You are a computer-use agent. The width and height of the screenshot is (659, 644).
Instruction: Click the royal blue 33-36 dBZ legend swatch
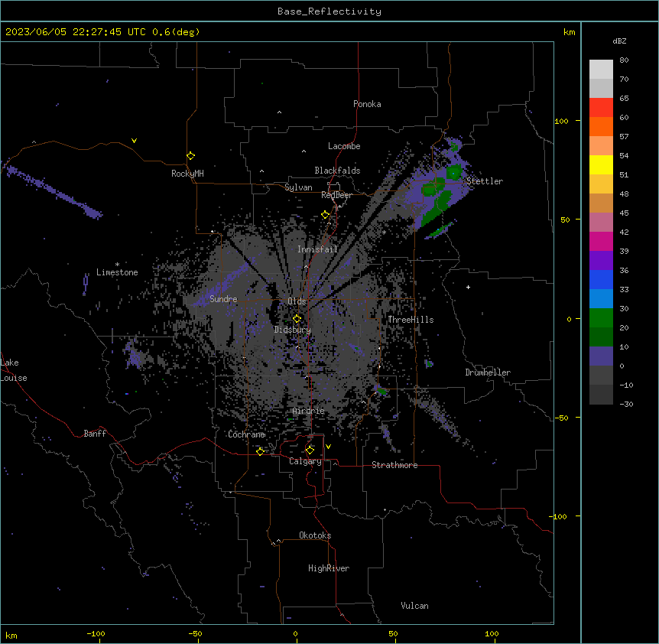tap(601, 279)
